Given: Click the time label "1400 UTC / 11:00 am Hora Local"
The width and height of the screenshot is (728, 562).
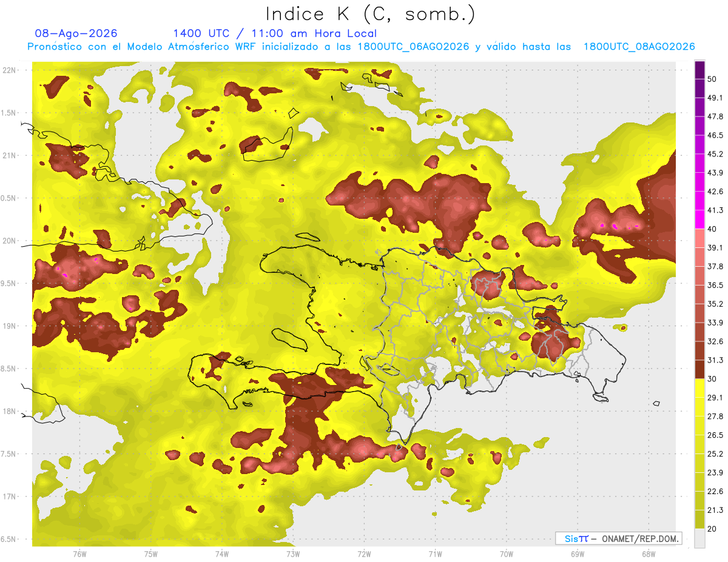Looking at the screenshot, I should [274, 33].
